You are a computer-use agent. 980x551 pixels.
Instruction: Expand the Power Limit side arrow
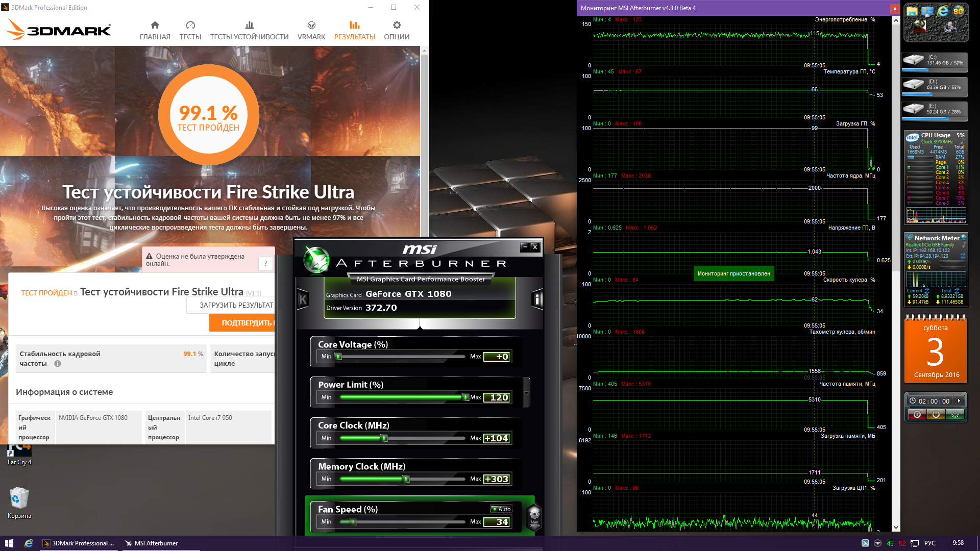[526, 393]
